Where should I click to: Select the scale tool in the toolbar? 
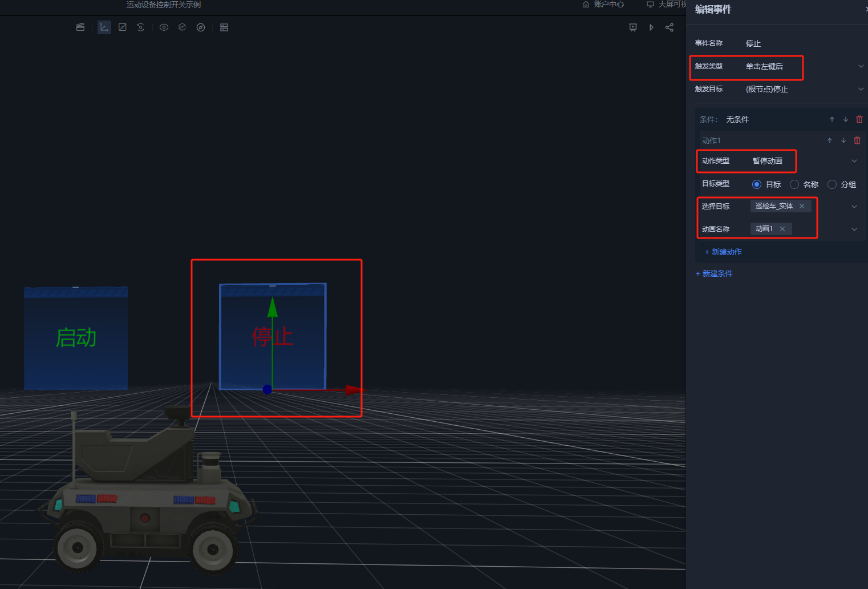123,27
